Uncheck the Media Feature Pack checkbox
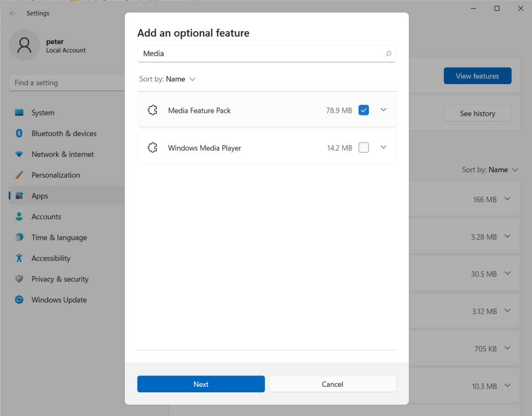Viewport: 532px width, 416px height. point(364,110)
